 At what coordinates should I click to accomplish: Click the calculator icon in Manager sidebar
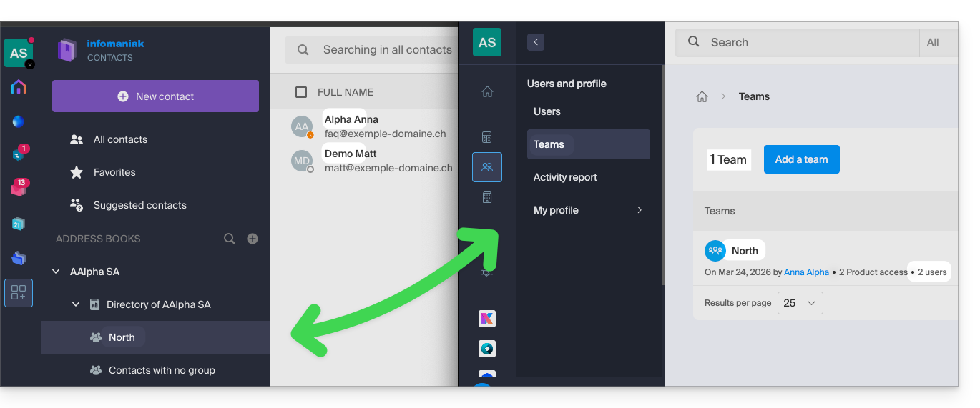(487, 137)
